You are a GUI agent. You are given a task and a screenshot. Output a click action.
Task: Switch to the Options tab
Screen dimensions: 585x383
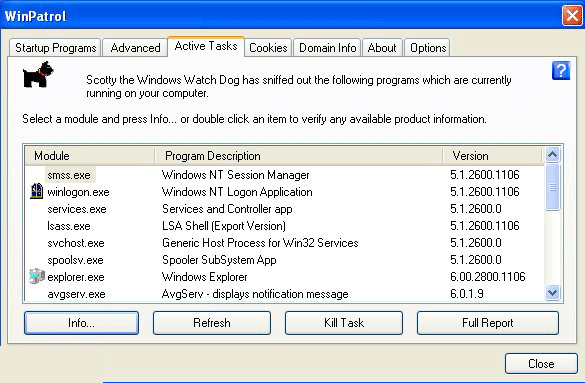(x=428, y=48)
